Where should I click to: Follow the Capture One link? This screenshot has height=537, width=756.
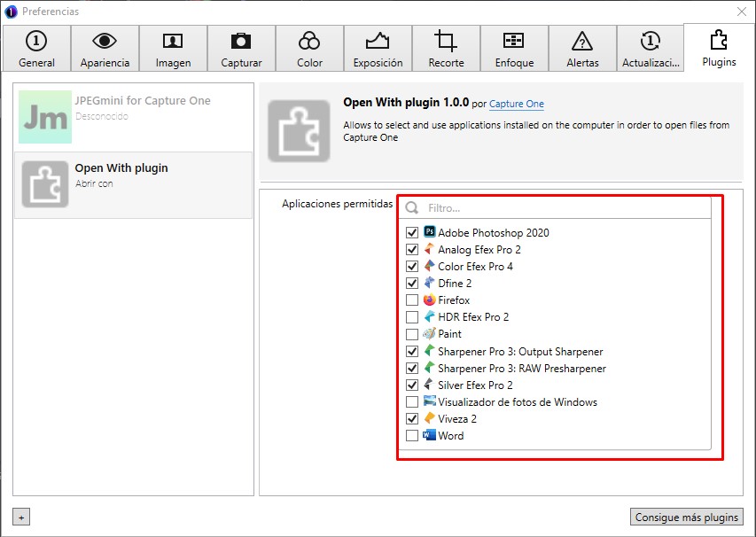point(517,105)
